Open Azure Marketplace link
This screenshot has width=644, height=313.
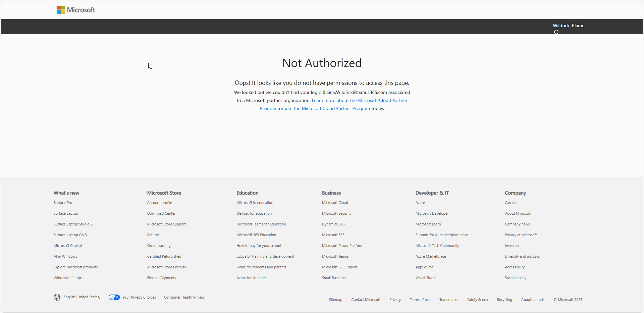point(431,256)
